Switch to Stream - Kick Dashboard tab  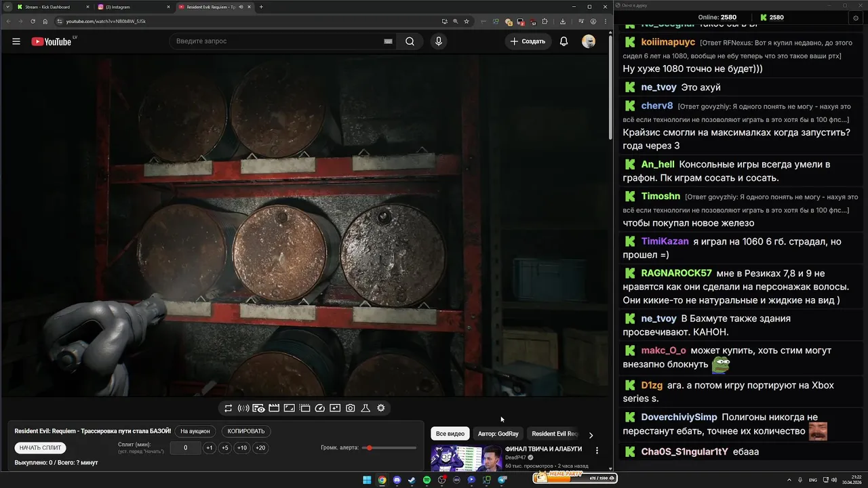click(52, 7)
